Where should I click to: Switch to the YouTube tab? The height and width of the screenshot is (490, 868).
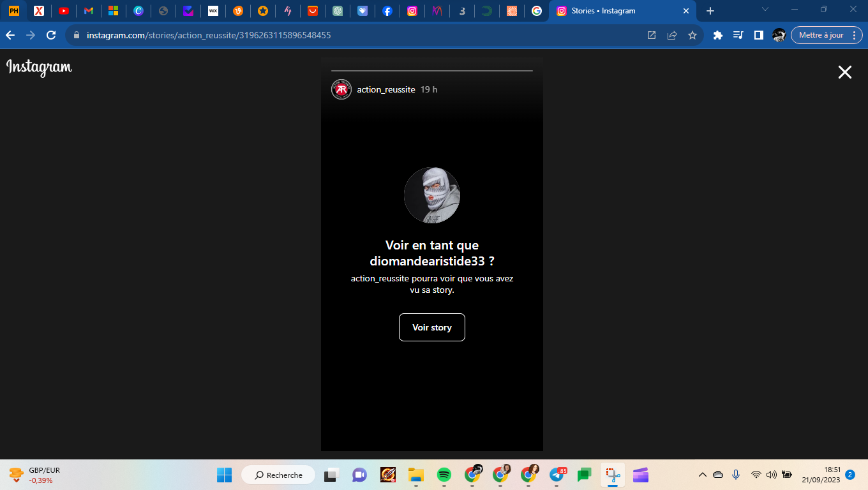click(x=63, y=11)
